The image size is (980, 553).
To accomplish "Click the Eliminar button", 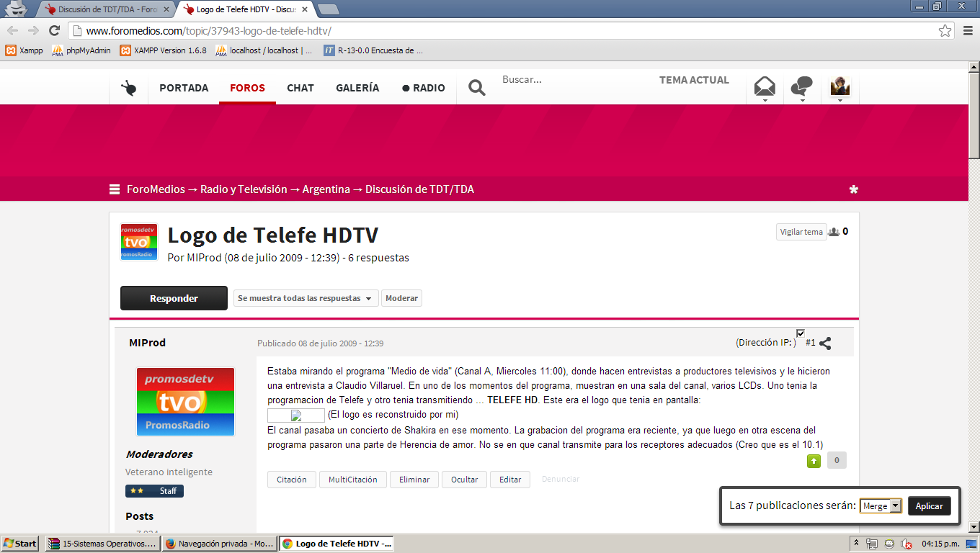I will tap(414, 480).
